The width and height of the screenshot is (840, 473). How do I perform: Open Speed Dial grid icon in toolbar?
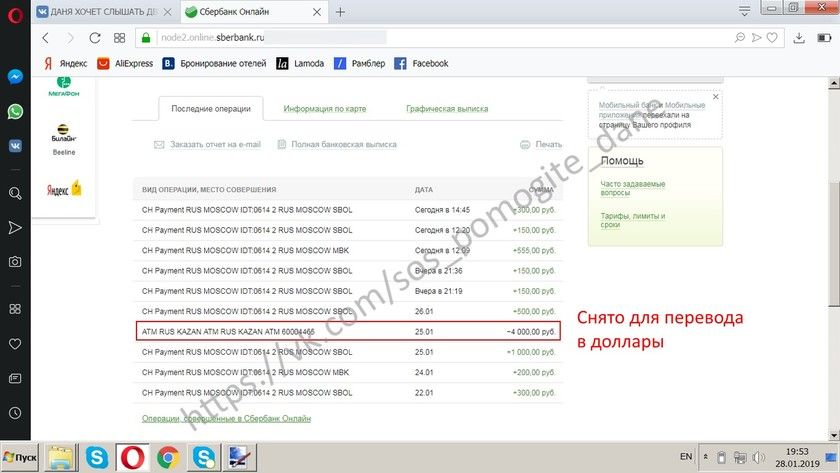119,38
